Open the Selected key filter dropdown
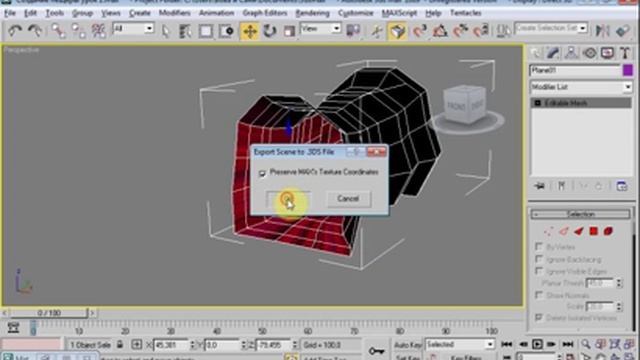The width and height of the screenshot is (640, 360). coord(460,344)
